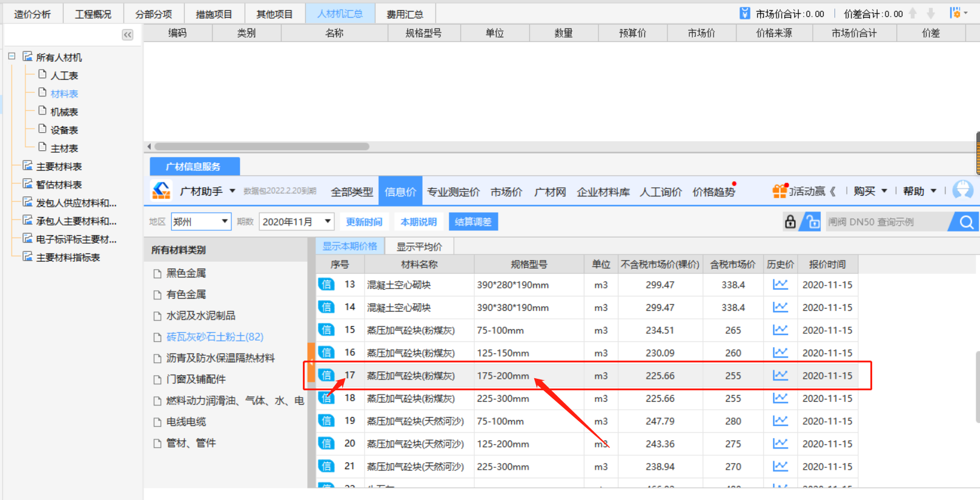Screen dimensions: 980x500
Task: Open the user avatar helmet icon
Action: tap(963, 190)
